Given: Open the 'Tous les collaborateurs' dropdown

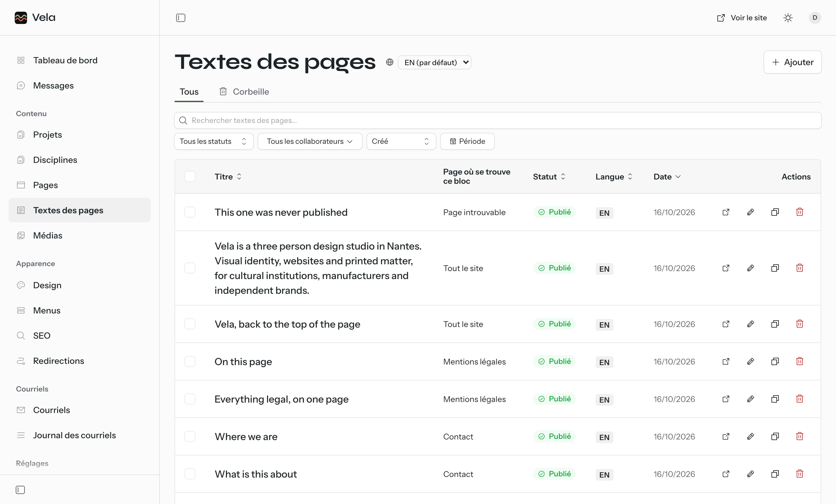Looking at the screenshot, I should click(x=310, y=141).
